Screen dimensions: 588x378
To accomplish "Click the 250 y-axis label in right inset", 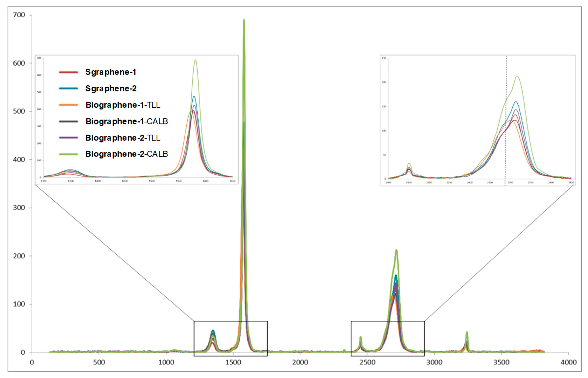I will coord(384,58).
